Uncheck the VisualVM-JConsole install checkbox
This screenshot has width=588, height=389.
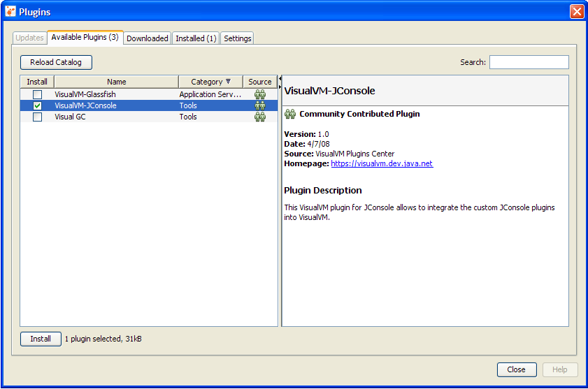click(37, 105)
